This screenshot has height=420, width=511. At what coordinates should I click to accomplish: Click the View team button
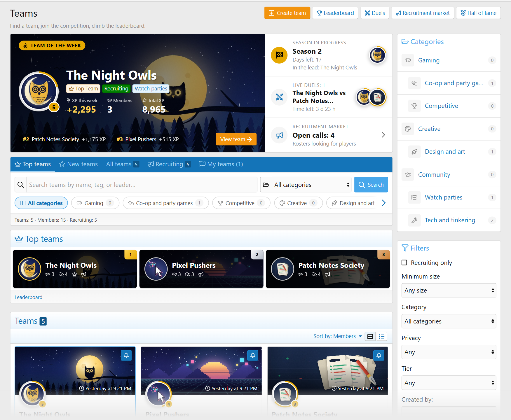coord(236,139)
